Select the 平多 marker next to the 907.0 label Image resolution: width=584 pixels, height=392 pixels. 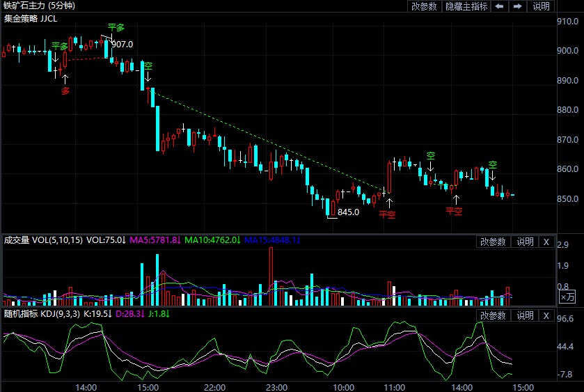(116, 28)
